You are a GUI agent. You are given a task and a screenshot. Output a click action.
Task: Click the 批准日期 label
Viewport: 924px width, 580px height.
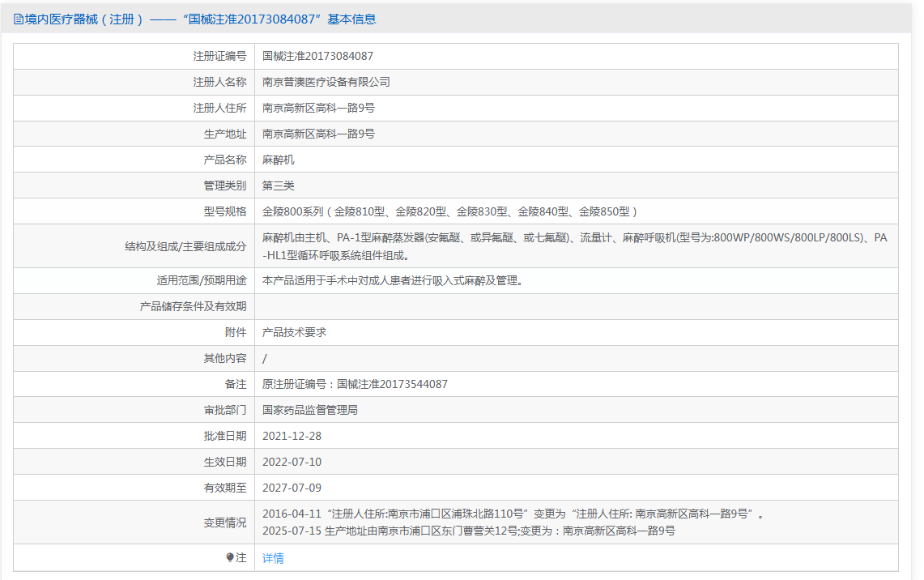click(225, 436)
